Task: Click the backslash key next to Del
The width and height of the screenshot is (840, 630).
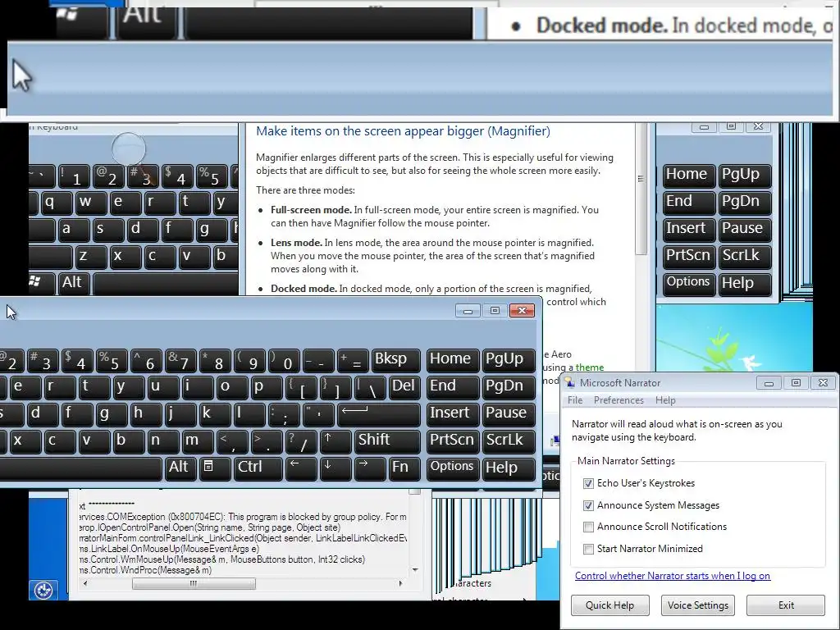Action: point(370,387)
